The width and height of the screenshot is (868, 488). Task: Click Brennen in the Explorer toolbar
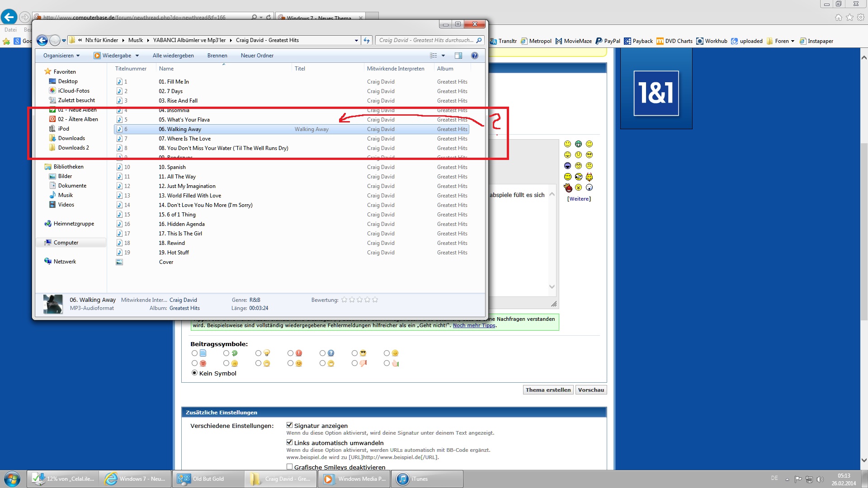coord(217,56)
